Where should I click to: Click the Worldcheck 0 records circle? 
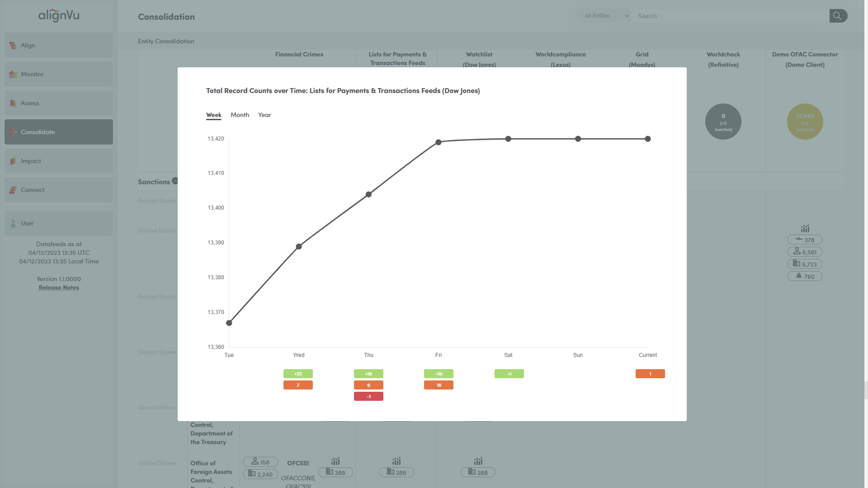(x=723, y=122)
